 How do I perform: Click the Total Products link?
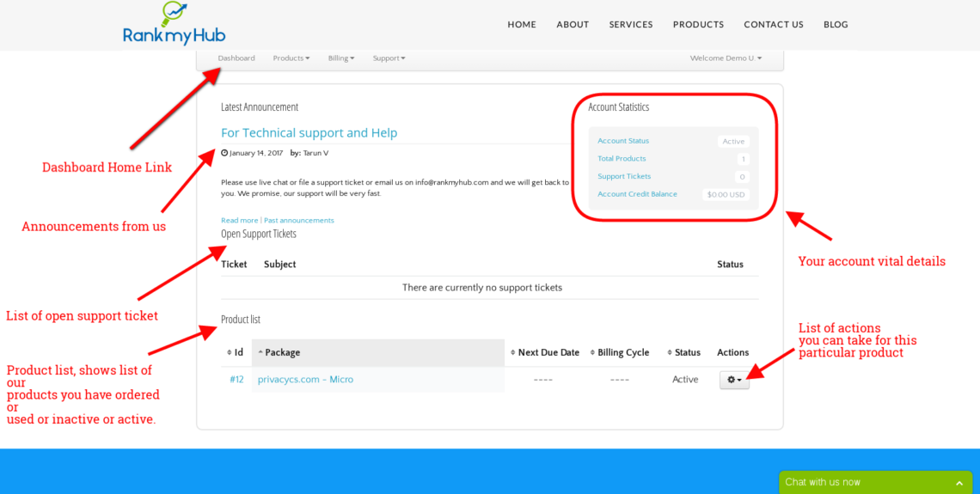point(622,159)
